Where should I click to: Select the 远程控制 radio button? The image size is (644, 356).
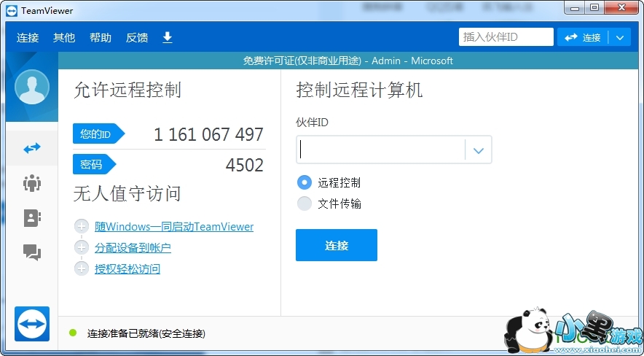click(x=305, y=182)
